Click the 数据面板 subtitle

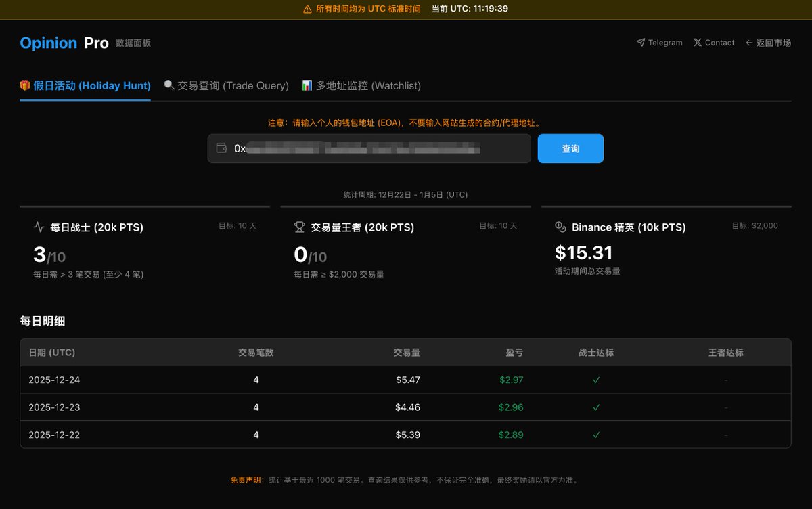(x=133, y=43)
